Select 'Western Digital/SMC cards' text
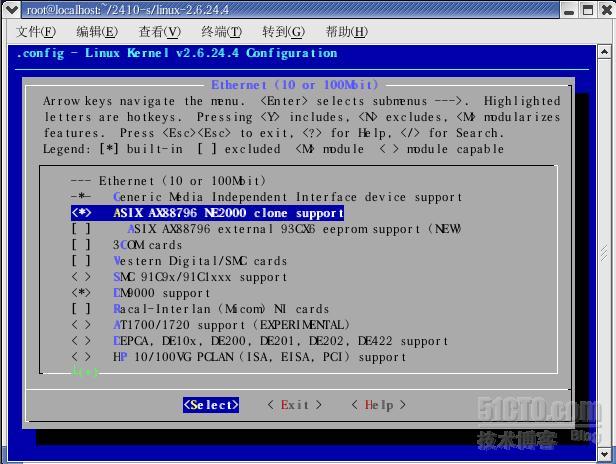Screen dimensions: 616x464 (200, 261)
